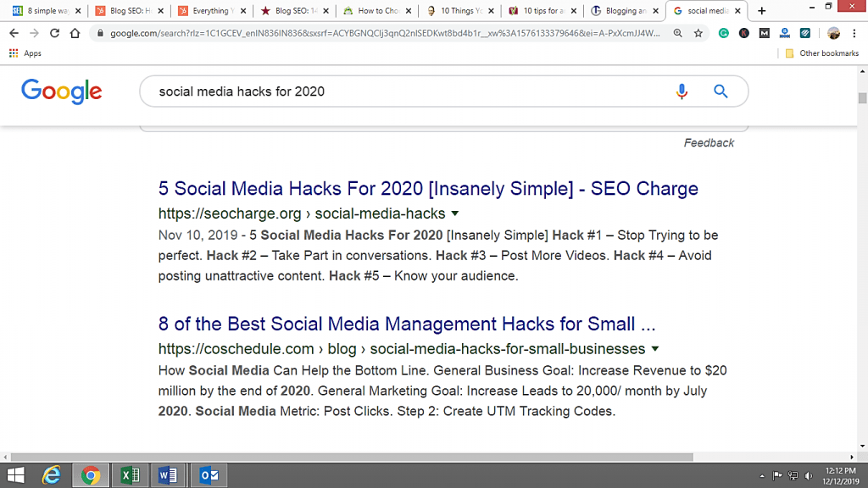
Task: Open the Other bookmarks folder
Action: click(822, 53)
